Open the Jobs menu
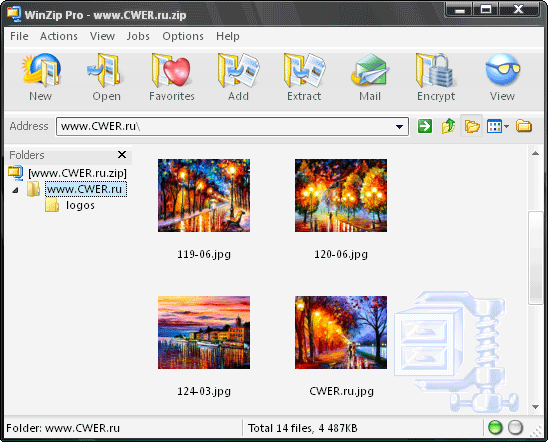 (x=138, y=36)
